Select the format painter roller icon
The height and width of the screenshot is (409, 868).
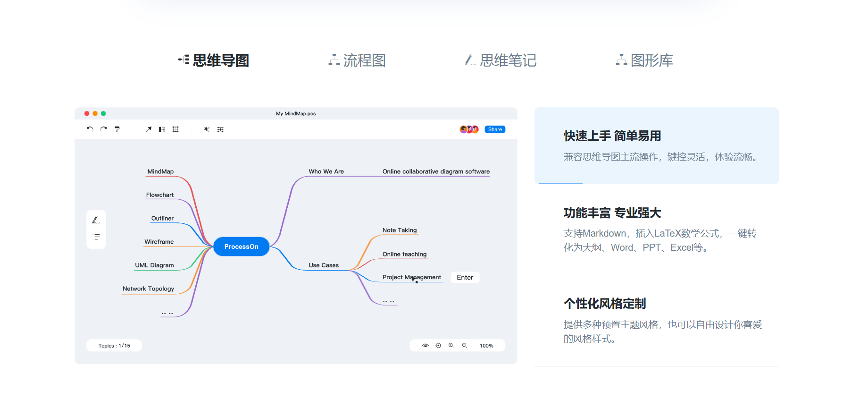click(x=117, y=129)
